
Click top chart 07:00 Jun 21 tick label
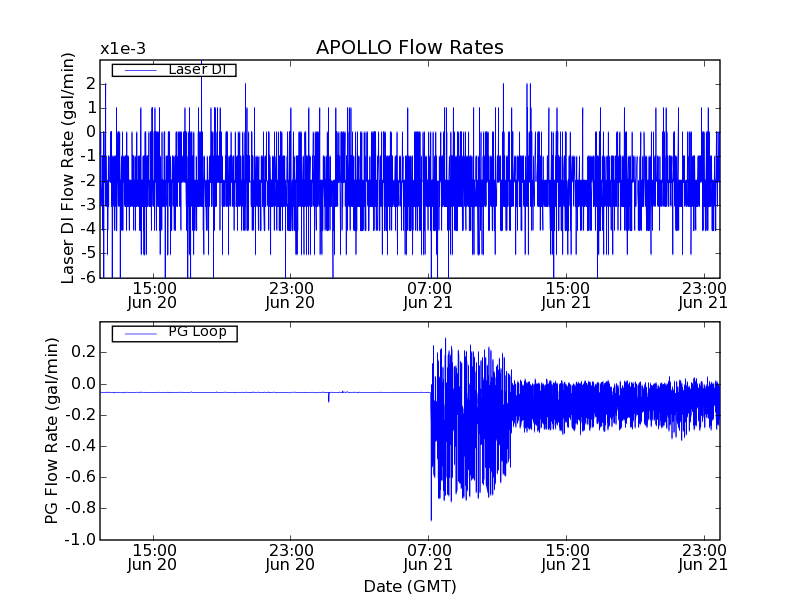(428, 296)
